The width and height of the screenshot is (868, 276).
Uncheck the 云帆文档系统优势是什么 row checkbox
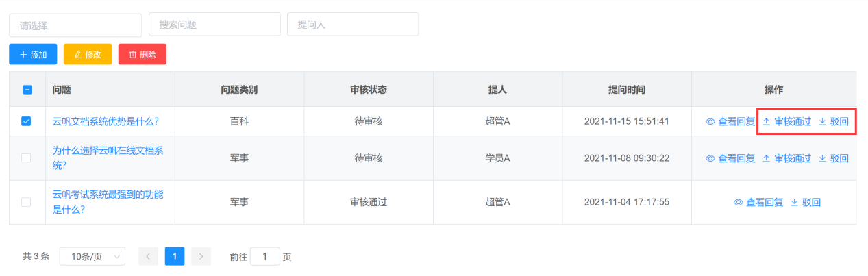27,121
